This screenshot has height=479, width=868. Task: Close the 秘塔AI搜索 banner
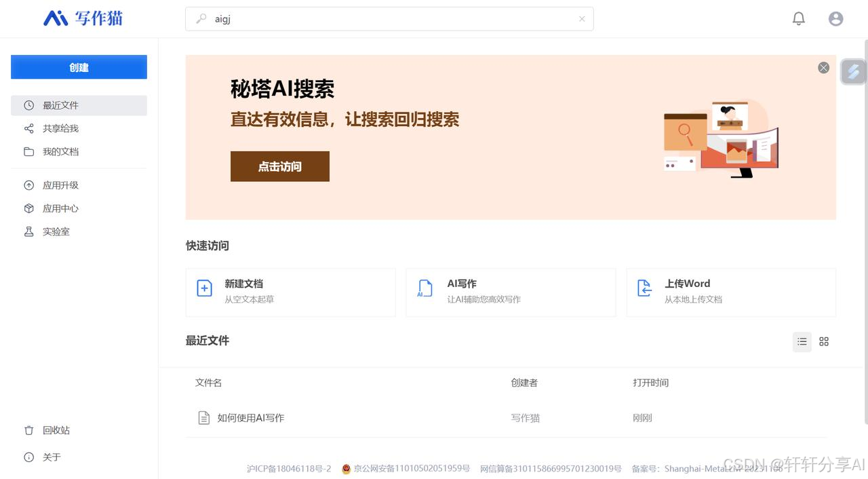click(x=823, y=68)
